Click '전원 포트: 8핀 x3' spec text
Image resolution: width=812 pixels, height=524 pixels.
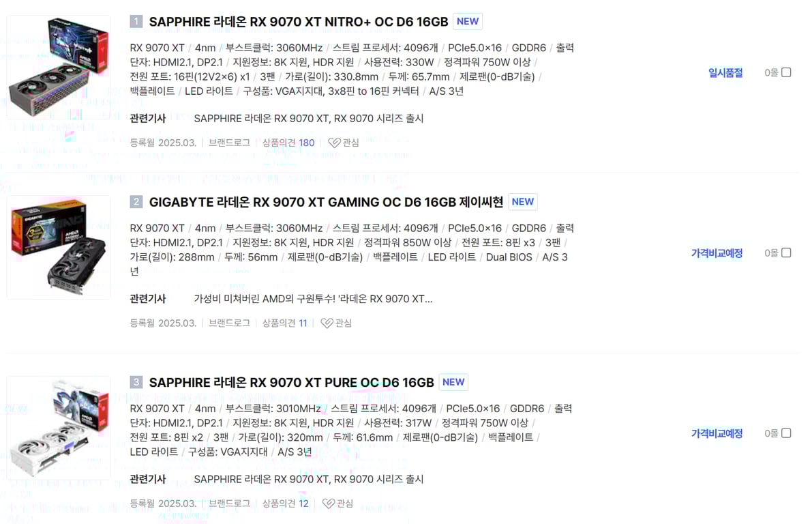click(498, 243)
